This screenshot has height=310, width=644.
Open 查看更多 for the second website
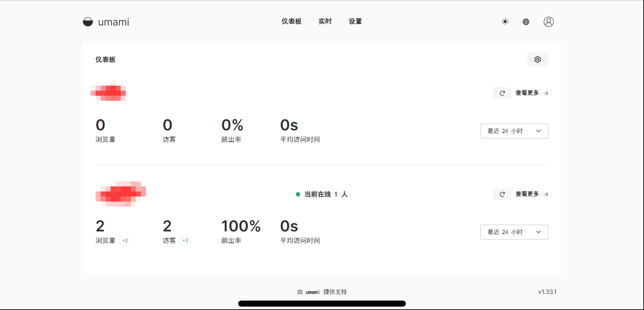(527, 194)
